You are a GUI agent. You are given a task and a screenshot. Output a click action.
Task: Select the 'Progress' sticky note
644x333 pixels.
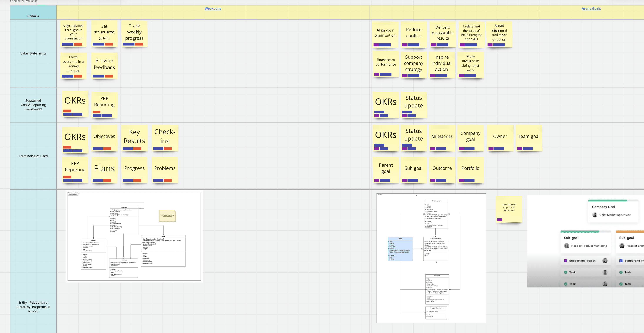coord(134,170)
